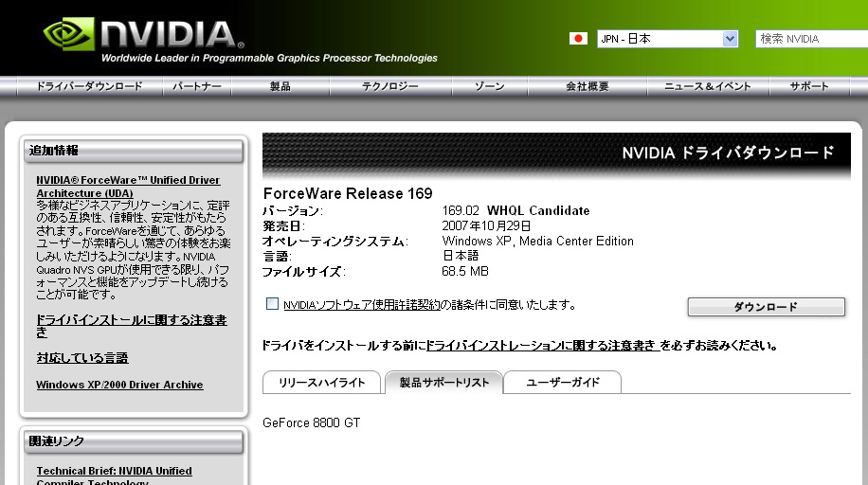Image resolution: width=868 pixels, height=485 pixels.
Task: Open the JPN - 日本 region dropdown
Action: click(x=668, y=39)
